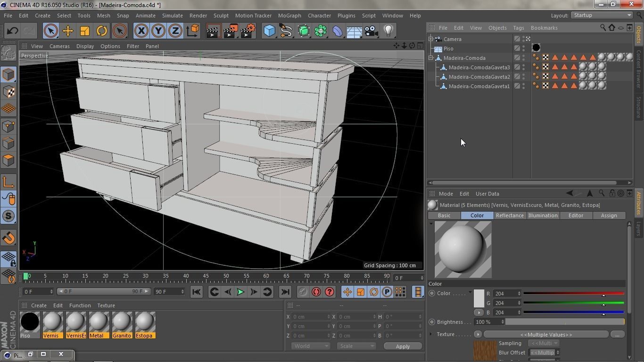The image size is (644, 362).
Task: Go to start of animation
Action: pyautogui.click(x=196, y=292)
